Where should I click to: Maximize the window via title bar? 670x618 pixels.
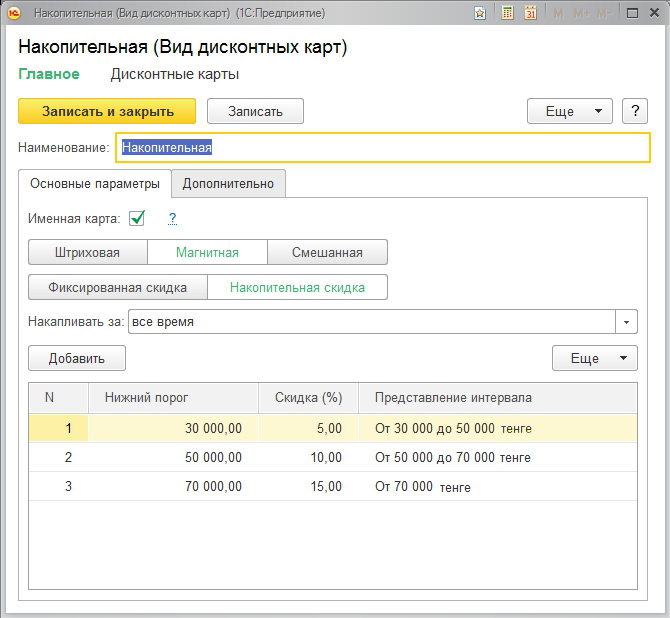click(632, 13)
